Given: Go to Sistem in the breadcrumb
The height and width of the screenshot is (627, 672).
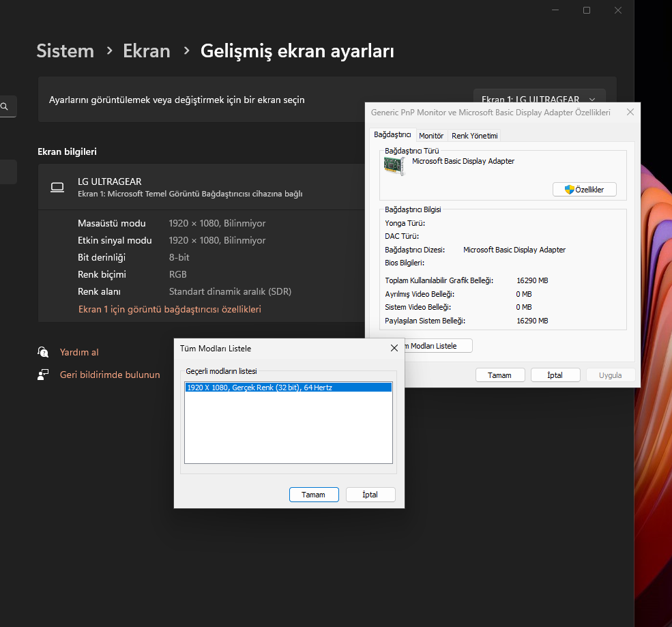Looking at the screenshot, I should [65, 51].
